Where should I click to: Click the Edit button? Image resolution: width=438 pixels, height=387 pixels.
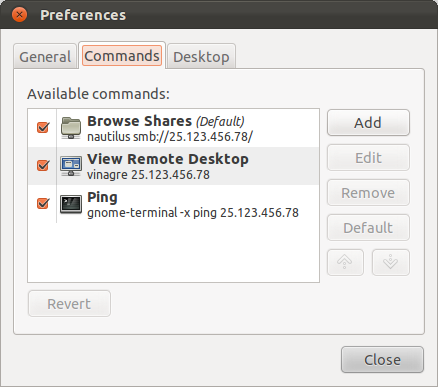(368, 158)
